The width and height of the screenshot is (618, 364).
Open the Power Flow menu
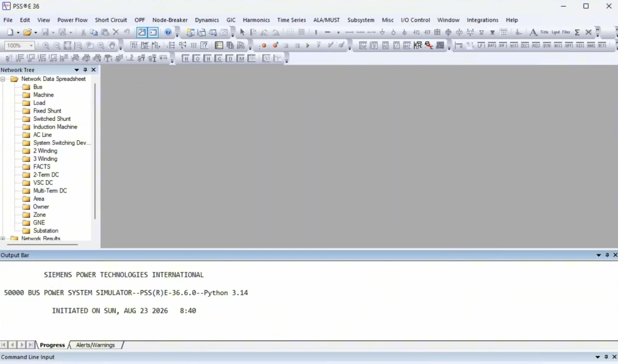pos(72,20)
